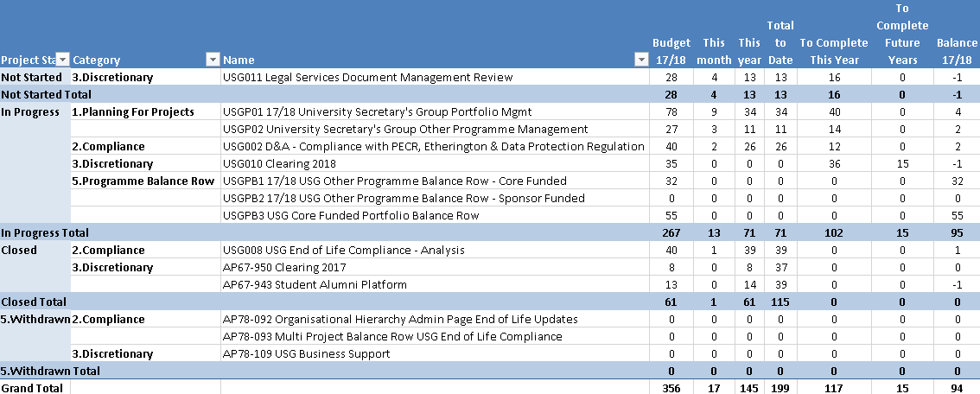
Task: Click the 5.Programme Balance Row category cell
Action: 143,181
